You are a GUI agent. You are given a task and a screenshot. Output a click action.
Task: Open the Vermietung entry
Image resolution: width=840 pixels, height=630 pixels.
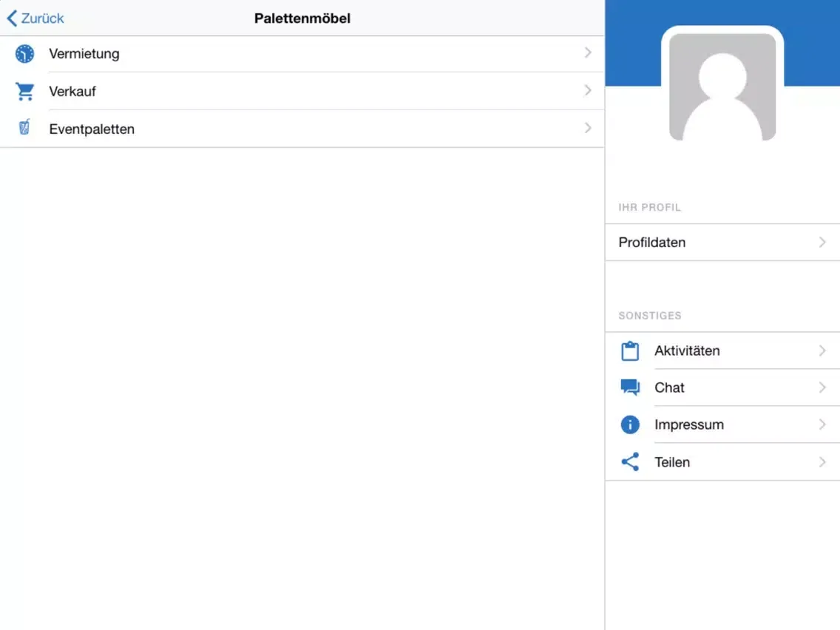302,53
